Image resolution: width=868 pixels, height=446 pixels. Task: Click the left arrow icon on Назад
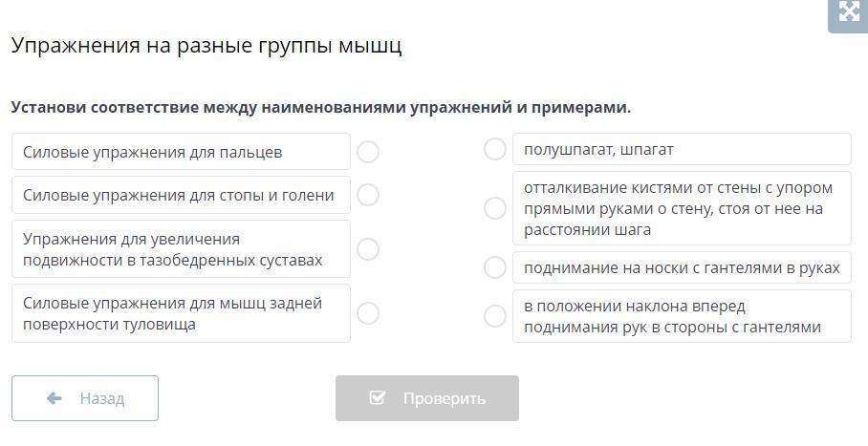[x=54, y=398]
